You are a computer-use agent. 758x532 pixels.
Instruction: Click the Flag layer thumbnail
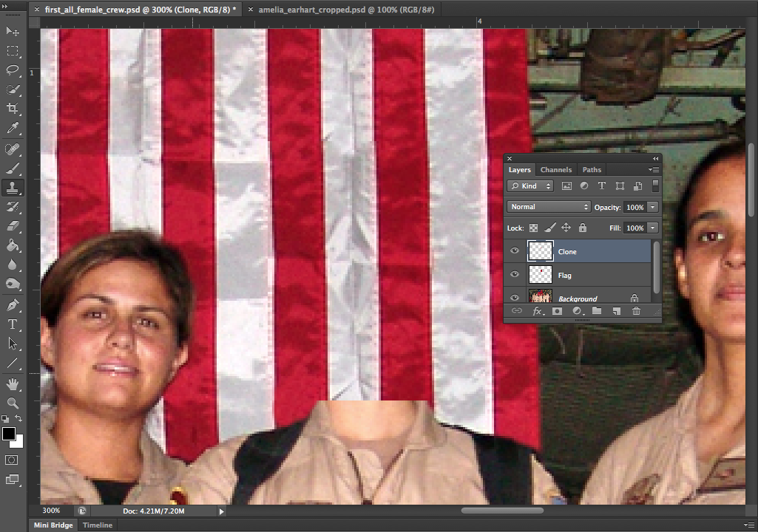(541, 275)
